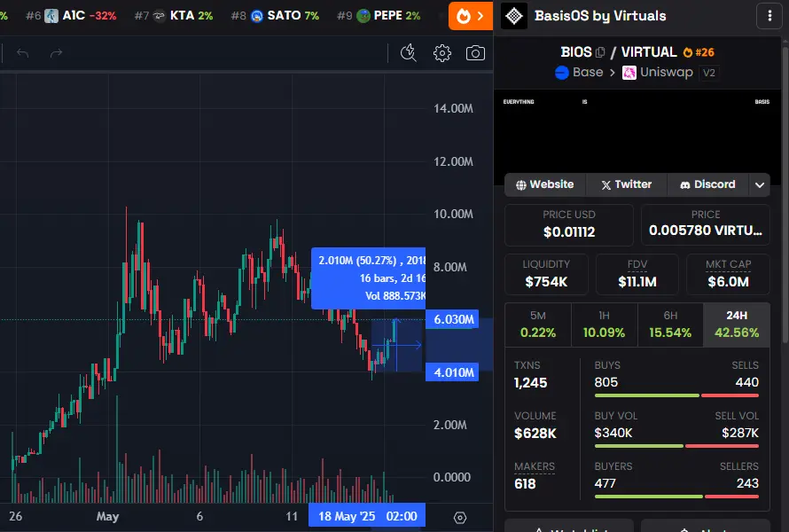Select the 24H timeframe tab

point(737,325)
